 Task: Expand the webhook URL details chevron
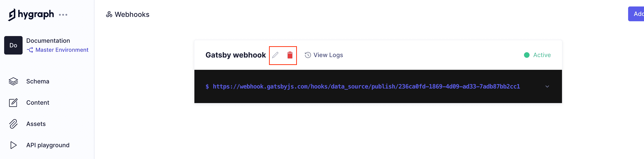click(x=547, y=86)
